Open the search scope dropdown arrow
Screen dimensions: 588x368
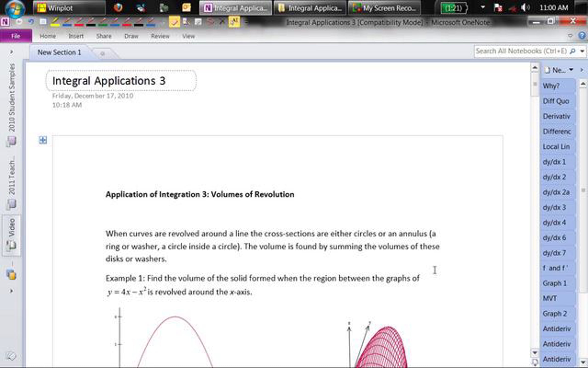pos(582,51)
